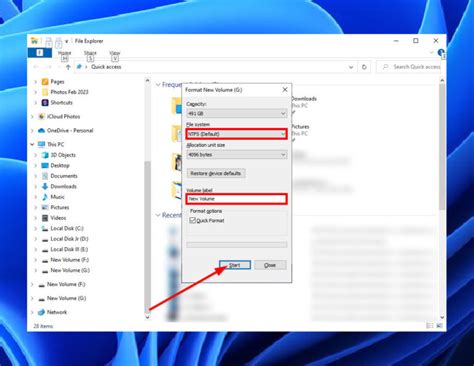The width and height of the screenshot is (474, 366).
Task: Click Restore device defaults
Action: click(x=216, y=174)
